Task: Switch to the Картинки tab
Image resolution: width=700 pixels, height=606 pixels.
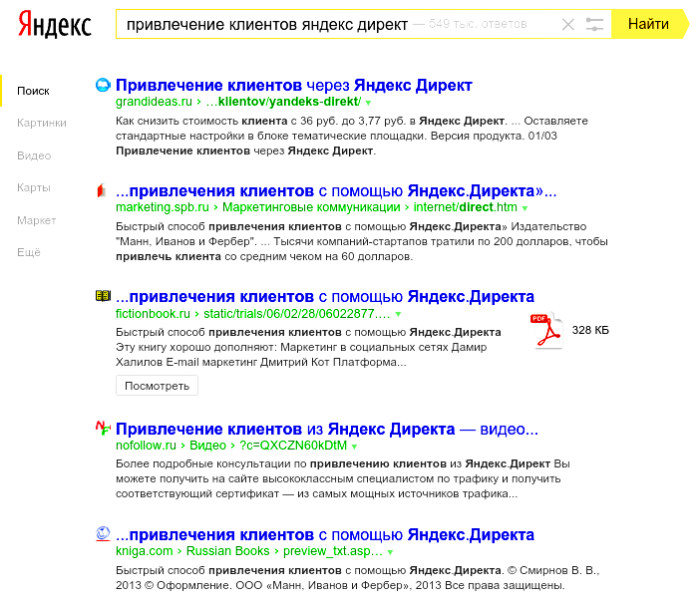Action: [42, 123]
